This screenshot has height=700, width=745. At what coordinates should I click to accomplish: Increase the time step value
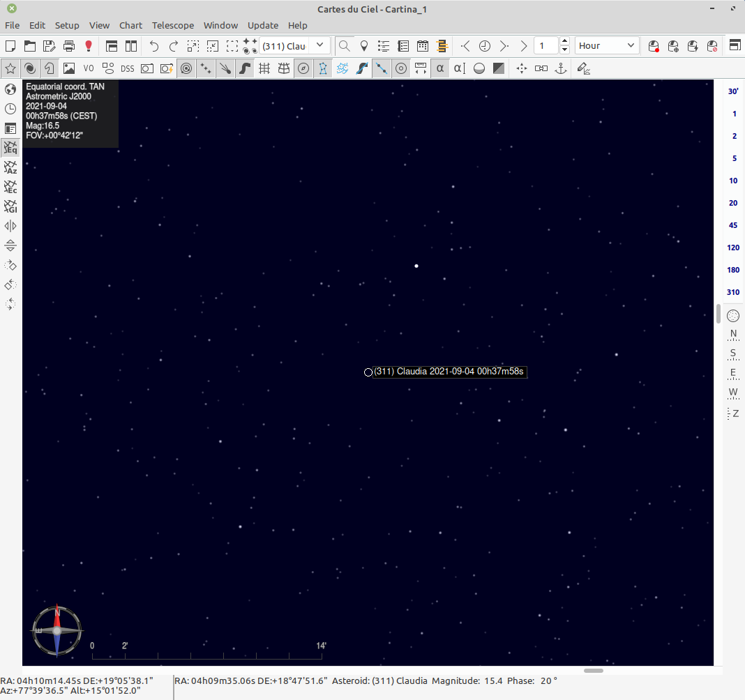click(x=564, y=42)
